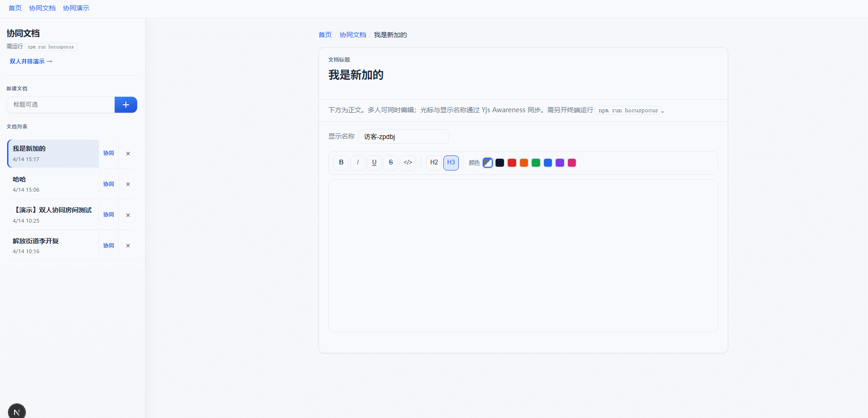The width and height of the screenshot is (868, 418).
Task: Toggle italic formatting button
Action: [358, 163]
